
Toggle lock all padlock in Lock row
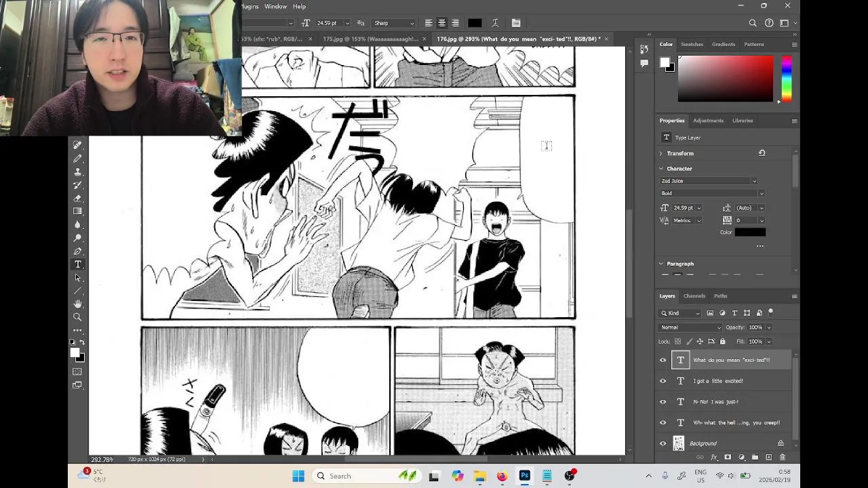[722, 342]
